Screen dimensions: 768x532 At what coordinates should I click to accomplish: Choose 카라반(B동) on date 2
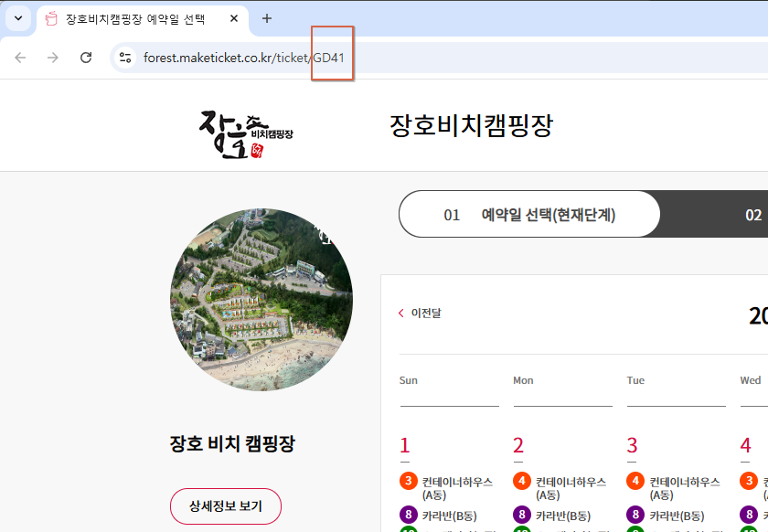pyautogui.click(x=563, y=516)
